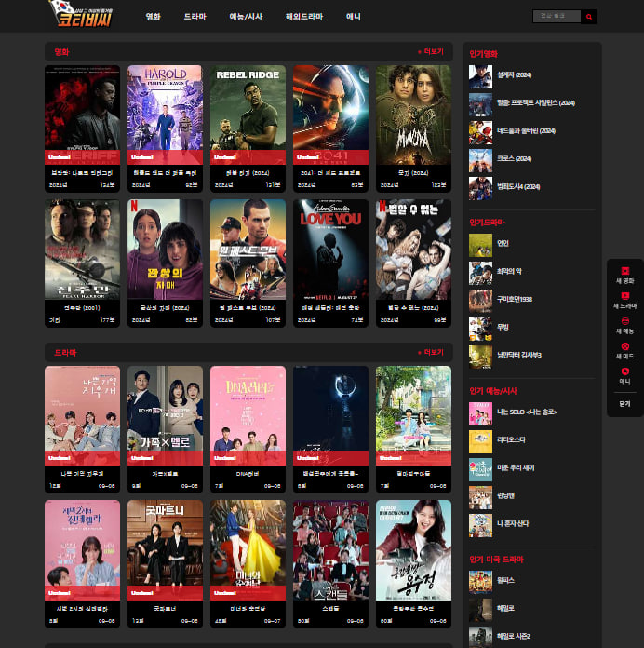Open the 스캔들 drama poster
644x648 pixels.
330,550
